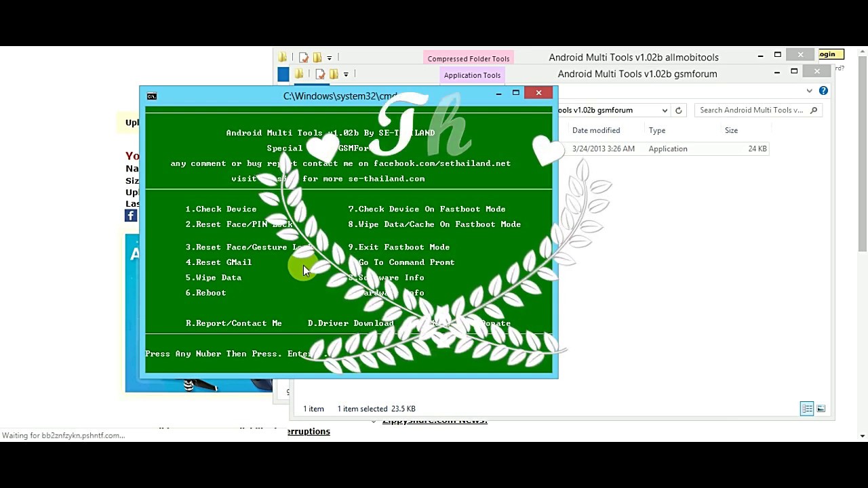Click '6.Reboot' text in cmd
Viewport: 868px width, 488px height.
click(206, 293)
